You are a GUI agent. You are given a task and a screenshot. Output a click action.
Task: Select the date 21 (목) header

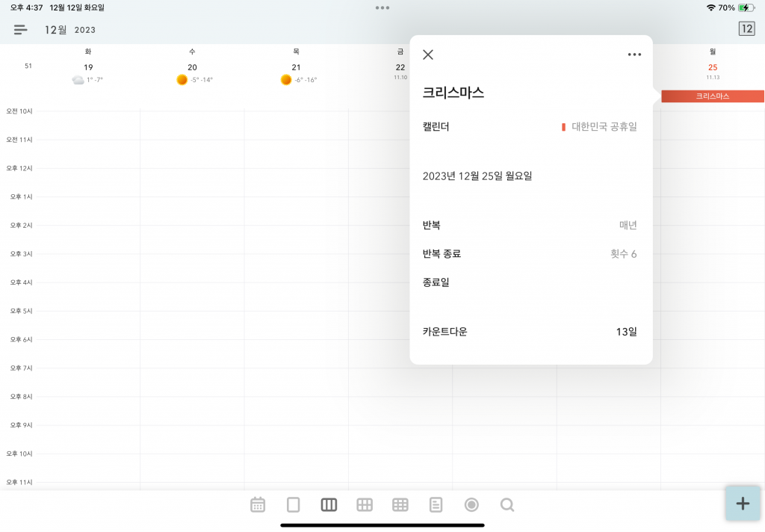296,67
